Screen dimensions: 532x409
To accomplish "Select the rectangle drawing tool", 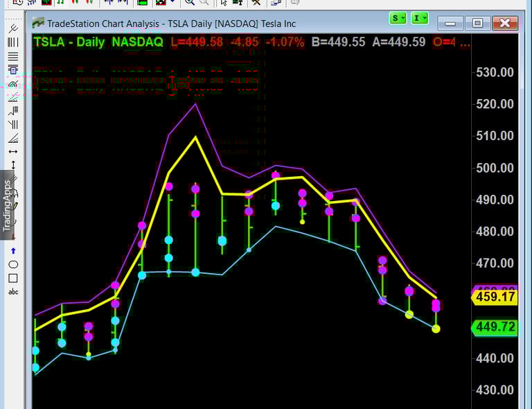I will tap(13, 278).
